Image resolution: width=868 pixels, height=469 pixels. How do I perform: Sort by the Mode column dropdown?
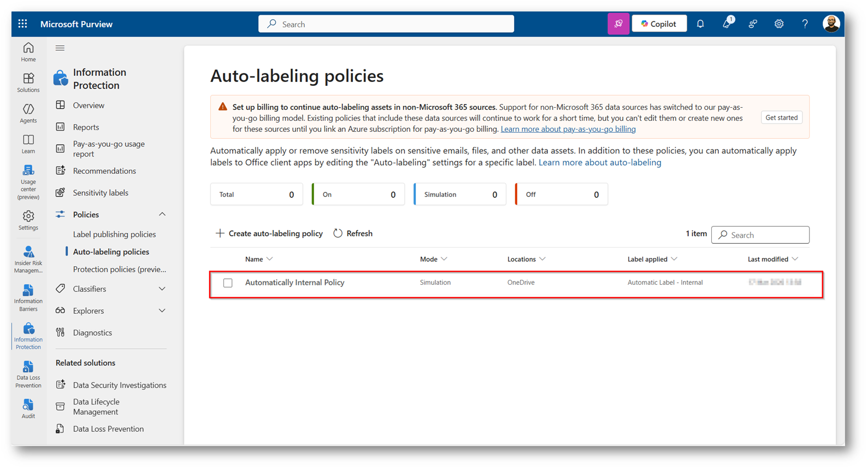[434, 259]
